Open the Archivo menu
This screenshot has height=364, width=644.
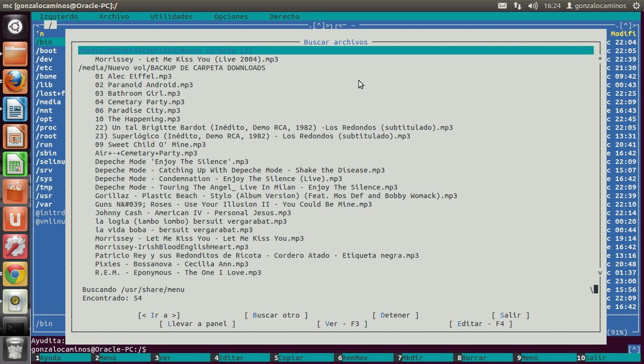[x=114, y=17]
